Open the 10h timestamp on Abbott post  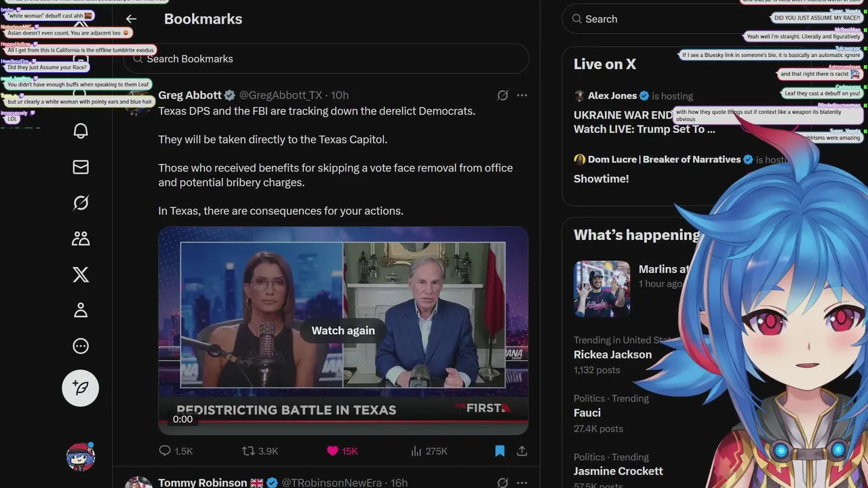coord(339,95)
